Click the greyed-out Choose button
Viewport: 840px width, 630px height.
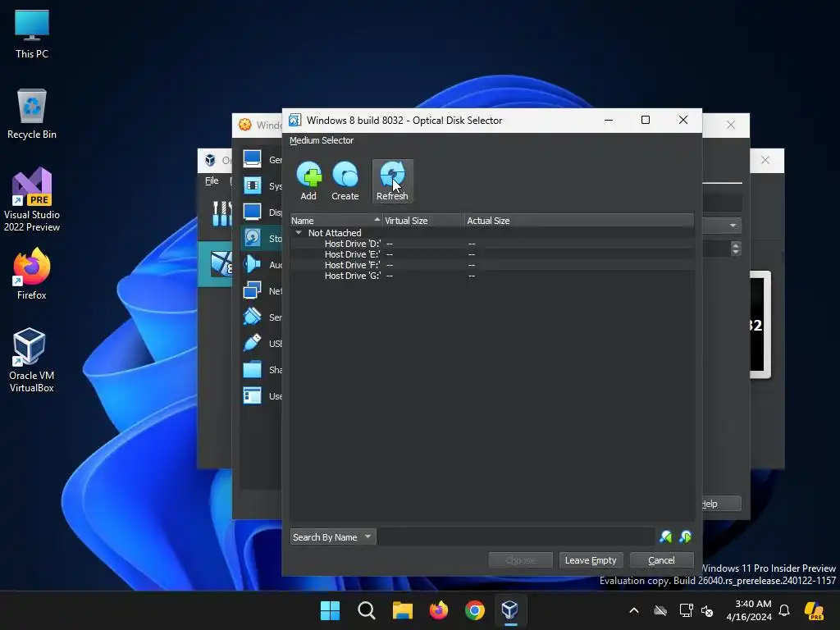[520, 559]
